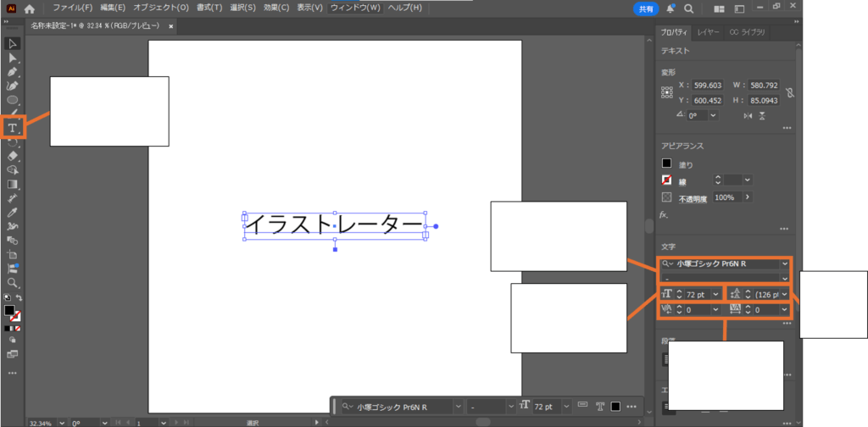Open the search magnifier in top right

point(688,8)
